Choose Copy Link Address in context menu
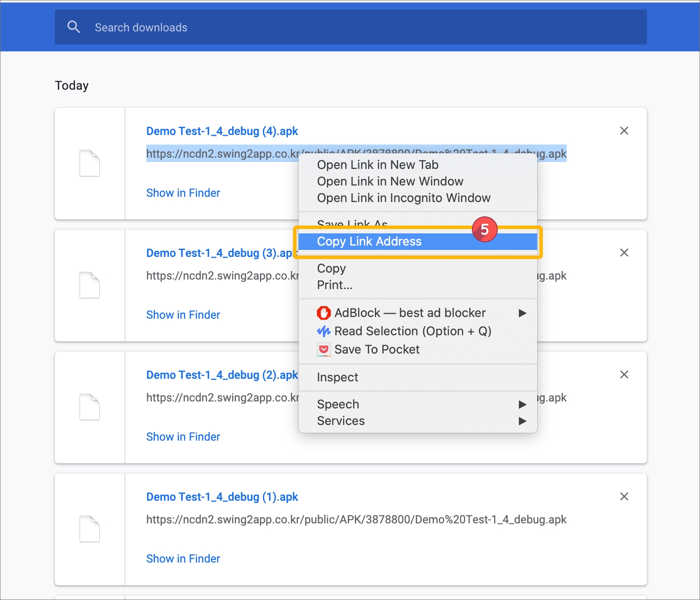 click(x=369, y=242)
